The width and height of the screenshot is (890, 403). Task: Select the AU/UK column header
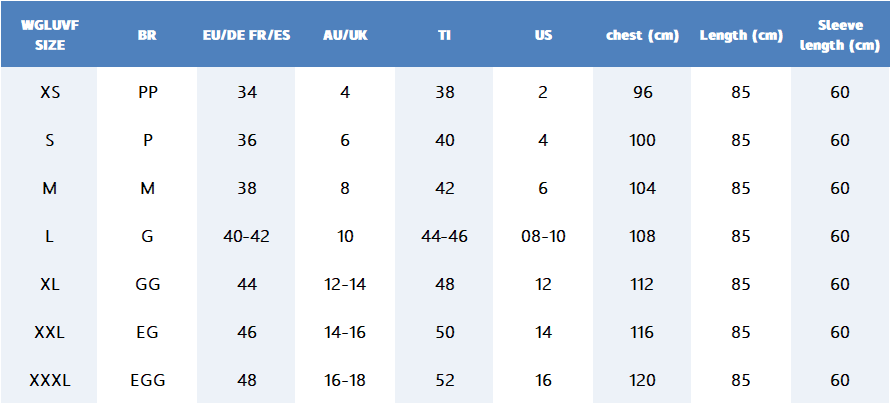pyautogui.click(x=345, y=35)
